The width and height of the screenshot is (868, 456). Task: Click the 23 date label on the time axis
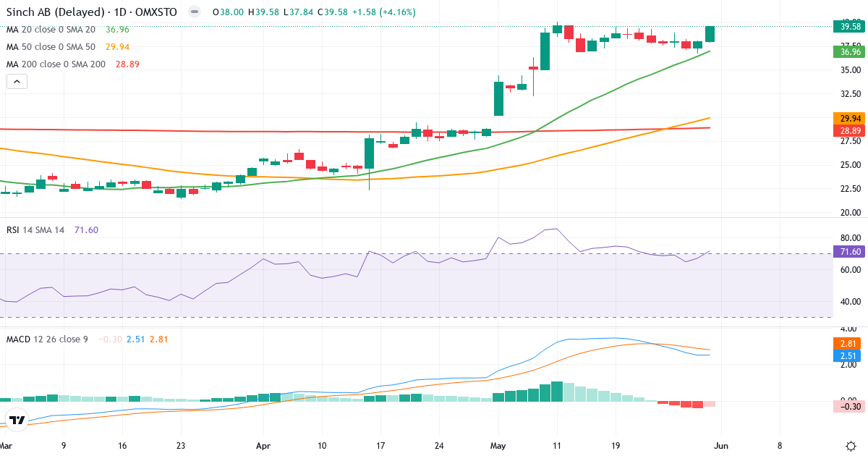click(181, 446)
